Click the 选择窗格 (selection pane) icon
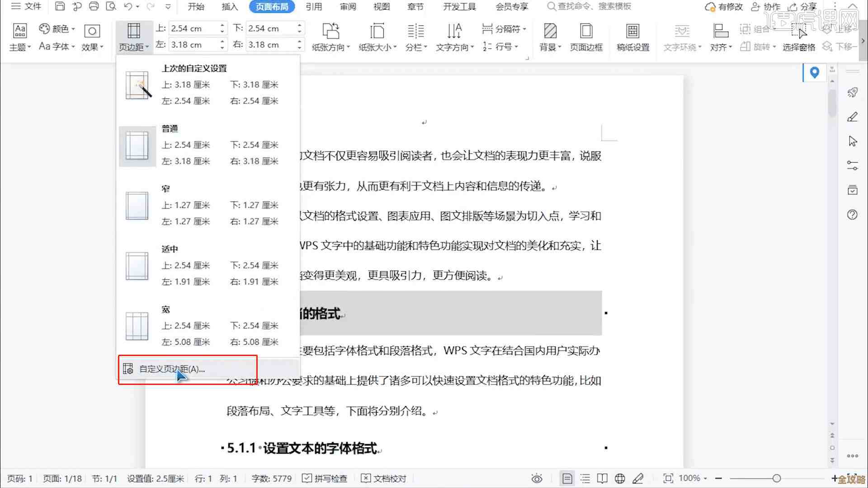The height and width of the screenshot is (488, 868). coord(798,47)
